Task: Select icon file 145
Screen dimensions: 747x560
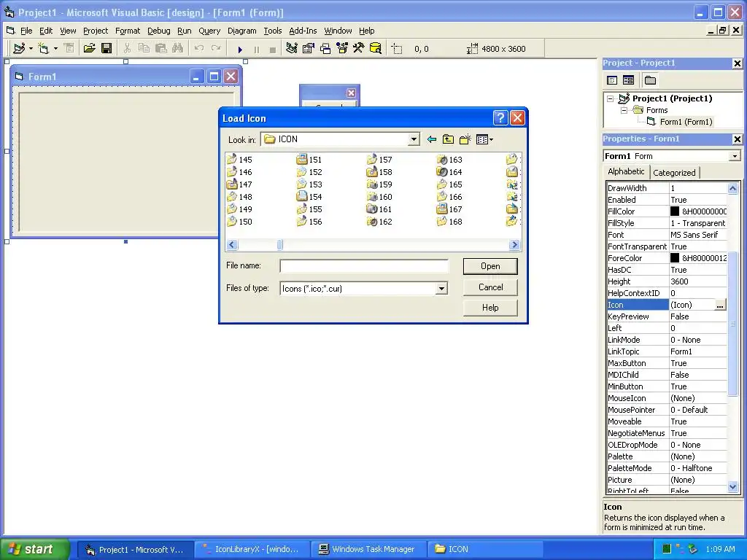Action: [239, 160]
